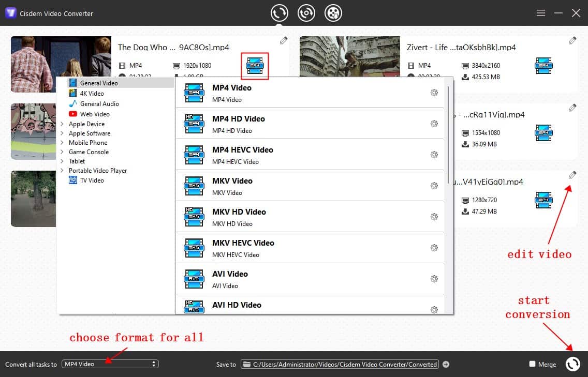Screen dimensions: 588x377
Task: Click the Save to path field
Action: [340, 364]
